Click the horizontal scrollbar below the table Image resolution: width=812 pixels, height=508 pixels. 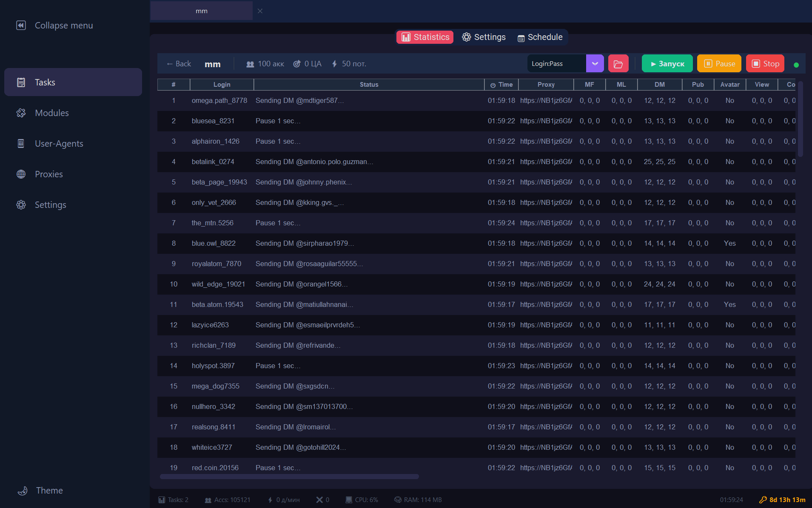coord(289,477)
